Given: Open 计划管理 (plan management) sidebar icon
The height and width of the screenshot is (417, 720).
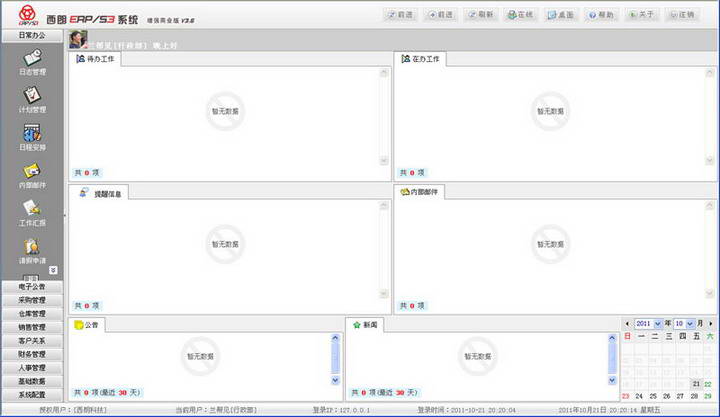Looking at the screenshot, I should (32, 100).
